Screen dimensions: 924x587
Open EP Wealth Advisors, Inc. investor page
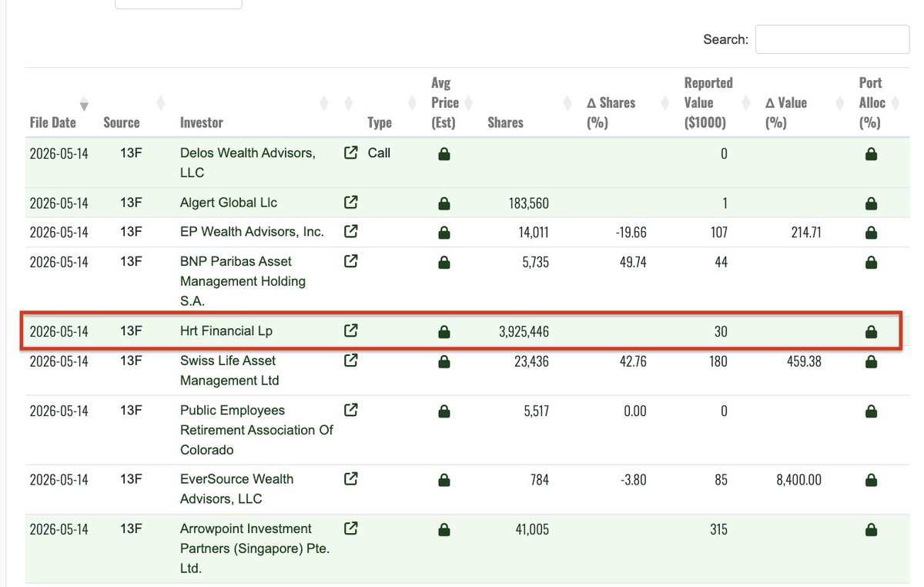[x=252, y=231]
